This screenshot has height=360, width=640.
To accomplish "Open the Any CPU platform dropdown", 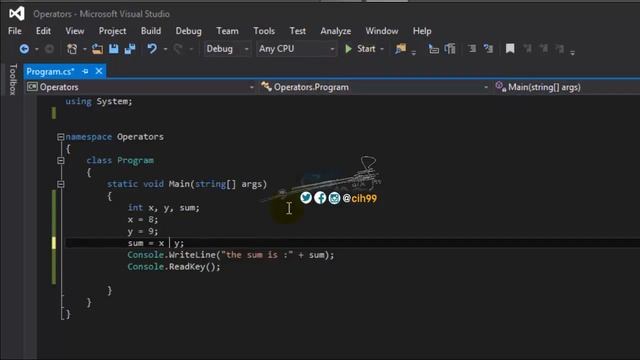I will (x=296, y=49).
